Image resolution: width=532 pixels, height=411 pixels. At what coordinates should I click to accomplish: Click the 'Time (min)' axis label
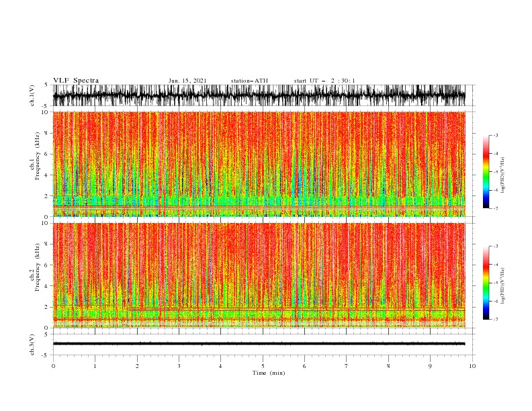click(269, 373)
